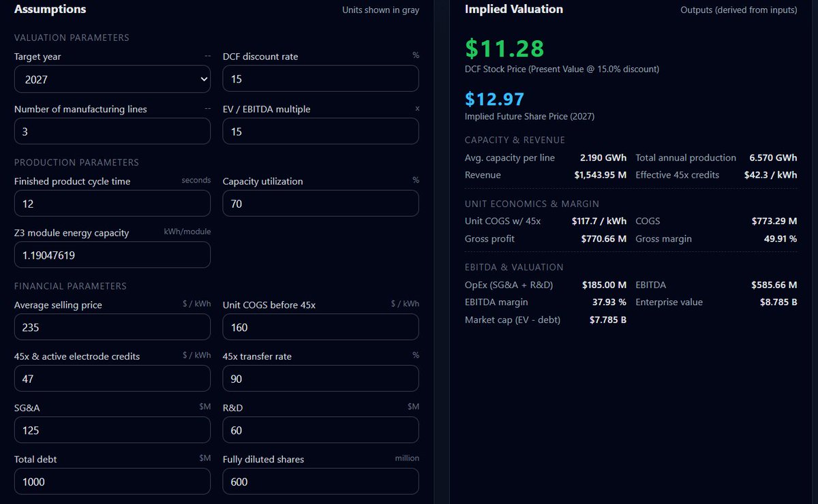Click the 45x & active electrode credits input
This screenshot has width=818, height=504.
[x=112, y=379]
